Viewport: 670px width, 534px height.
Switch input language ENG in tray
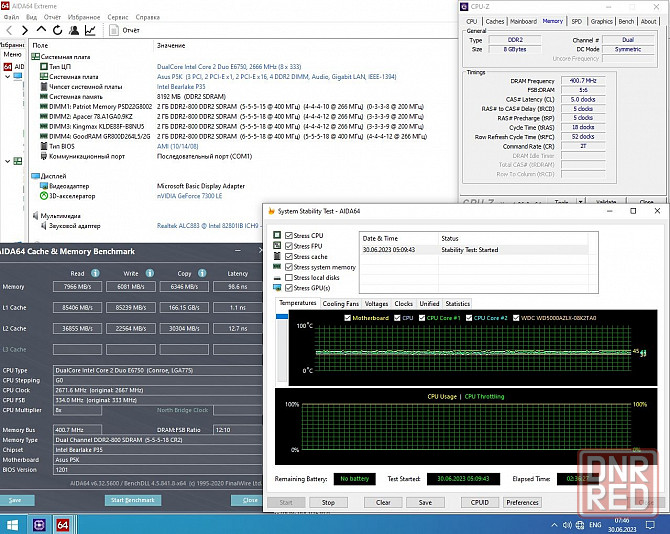pyautogui.click(x=595, y=525)
